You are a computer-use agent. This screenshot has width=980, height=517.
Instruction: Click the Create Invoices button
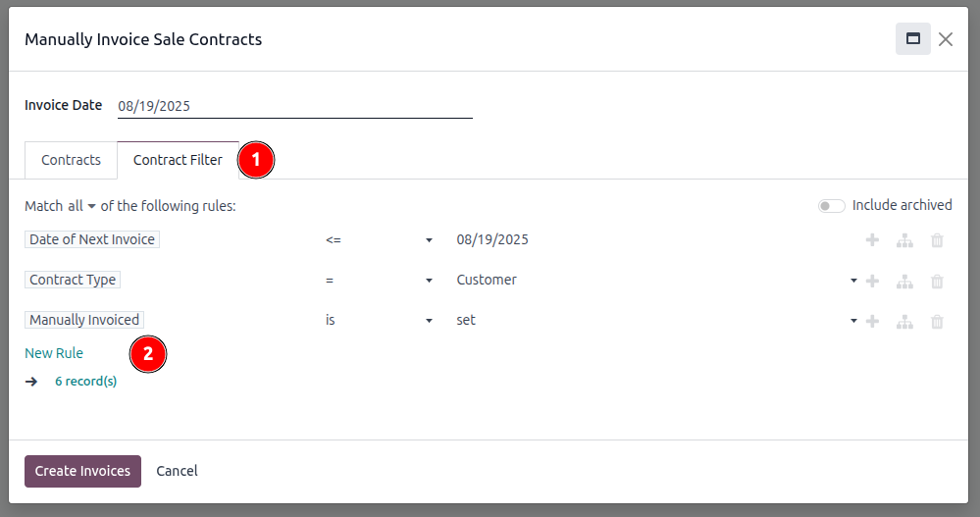[x=82, y=471]
